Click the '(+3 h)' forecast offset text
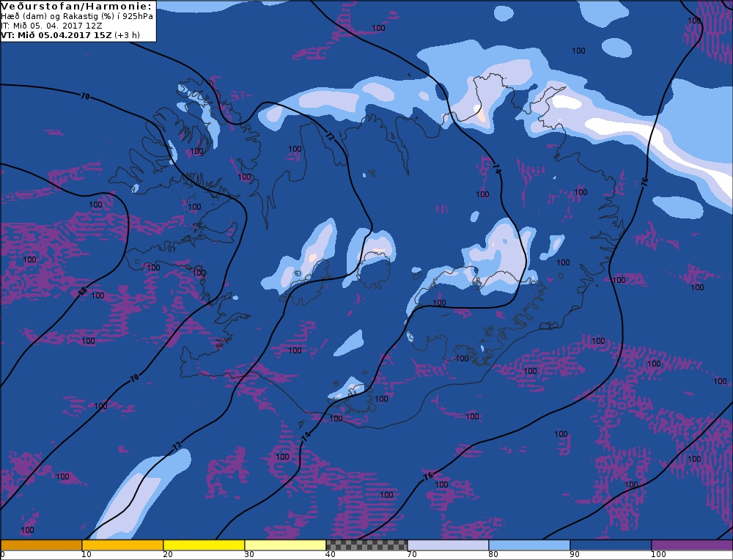 [127, 35]
